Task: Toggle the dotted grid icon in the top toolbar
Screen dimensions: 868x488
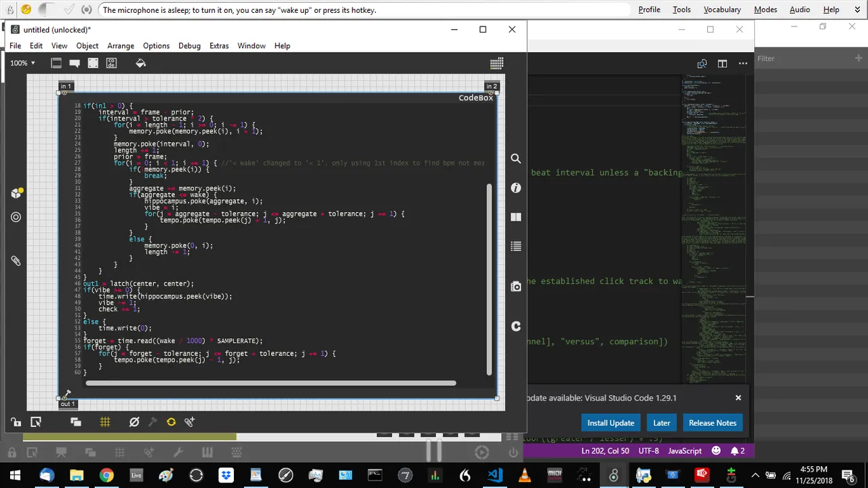Action: point(496,63)
